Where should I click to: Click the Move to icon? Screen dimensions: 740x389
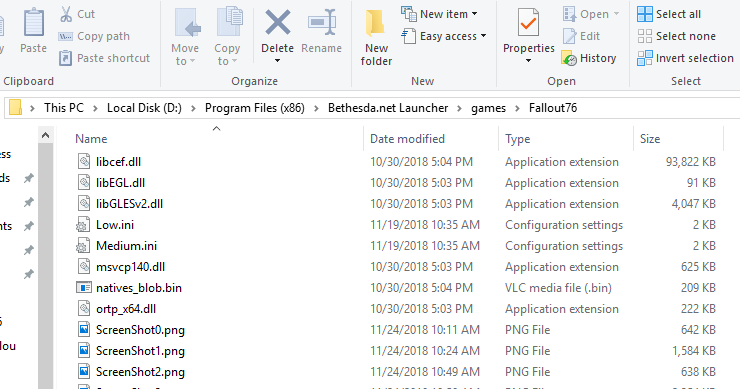[187, 23]
